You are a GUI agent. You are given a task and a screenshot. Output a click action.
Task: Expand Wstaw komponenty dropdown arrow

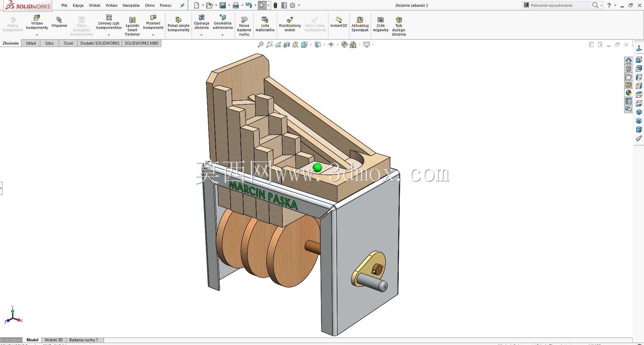point(37,35)
